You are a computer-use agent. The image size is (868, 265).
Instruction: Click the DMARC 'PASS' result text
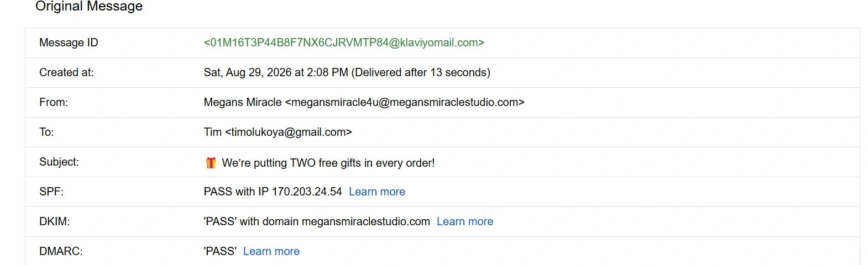220,251
